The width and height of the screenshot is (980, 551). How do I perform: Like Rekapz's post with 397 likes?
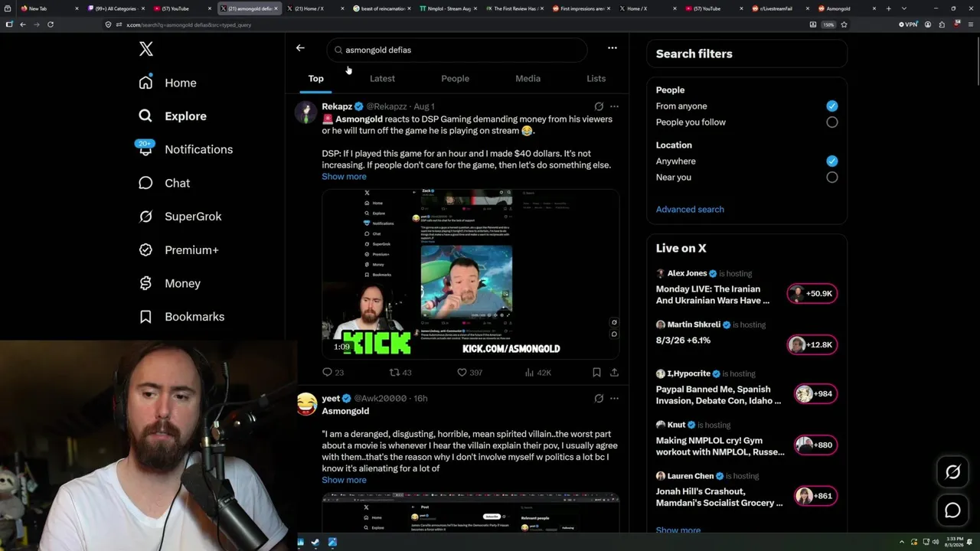coord(469,373)
